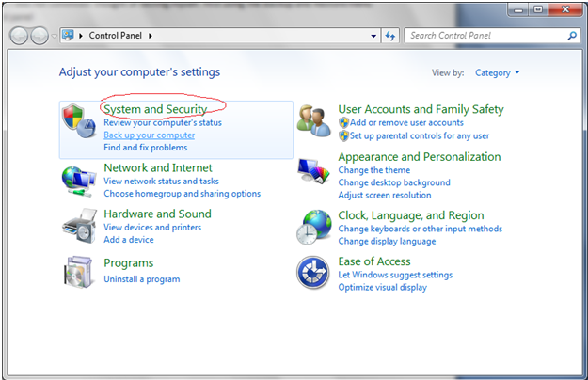Click View devices and printers
588x380 pixels.
pyautogui.click(x=152, y=228)
